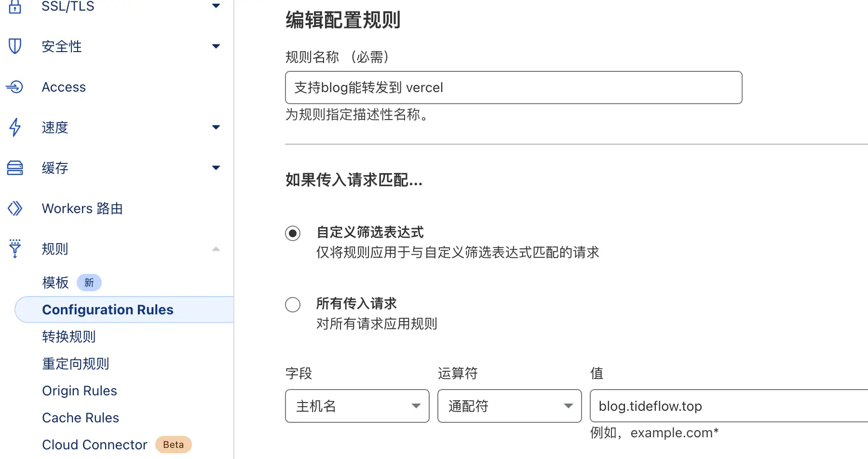
Task: Open the 运算符 dropdown showing 通配符
Action: pos(509,406)
